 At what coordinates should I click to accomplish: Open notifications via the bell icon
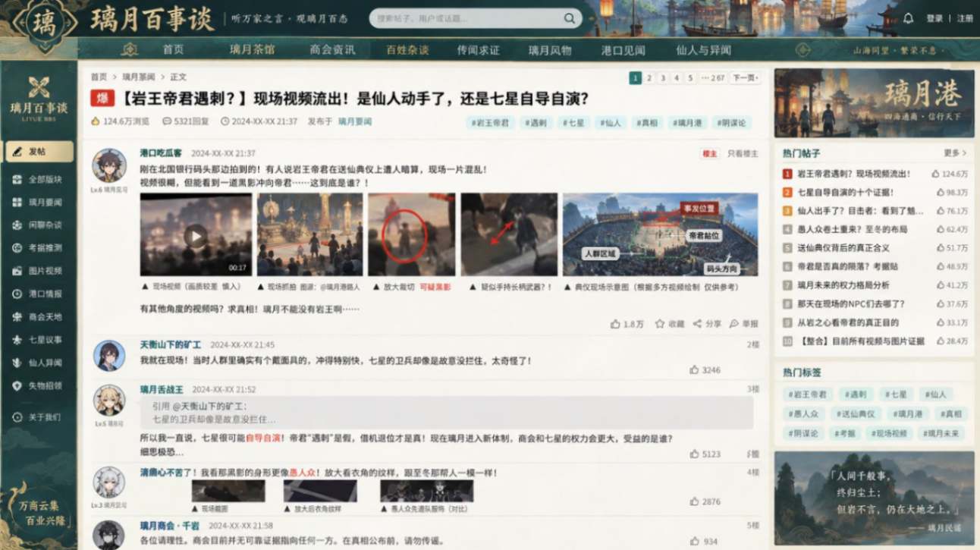(x=908, y=18)
